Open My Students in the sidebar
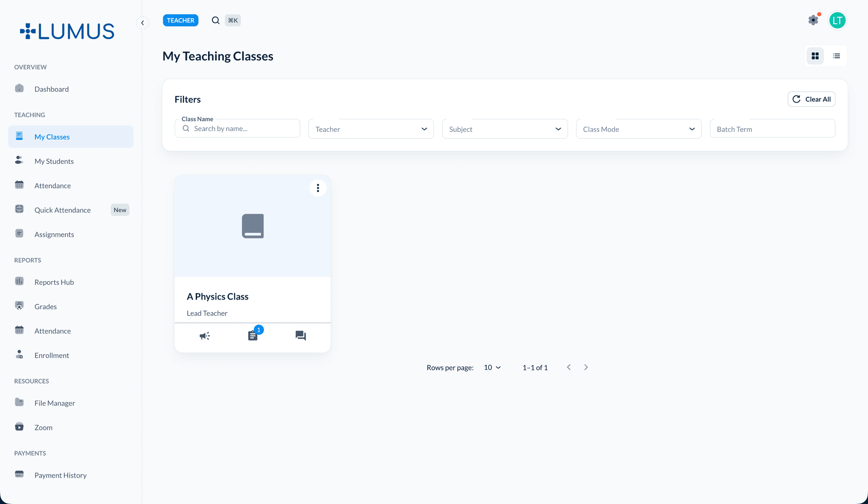This screenshot has height=504, width=868. click(x=71, y=161)
